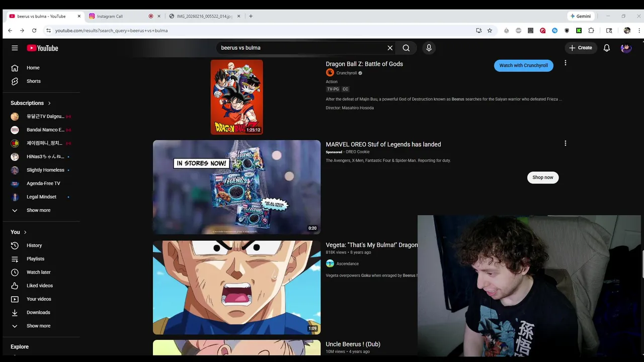Screen dimensions: 644x362
Task: Open YouTube notifications bell
Action: (607, 48)
